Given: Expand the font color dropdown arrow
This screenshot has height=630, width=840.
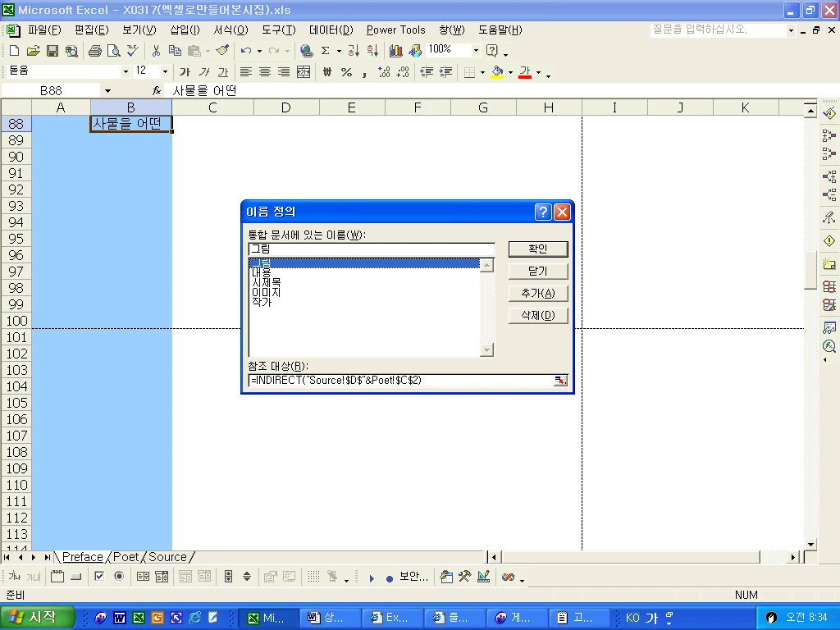Looking at the screenshot, I should pos(538,72).
